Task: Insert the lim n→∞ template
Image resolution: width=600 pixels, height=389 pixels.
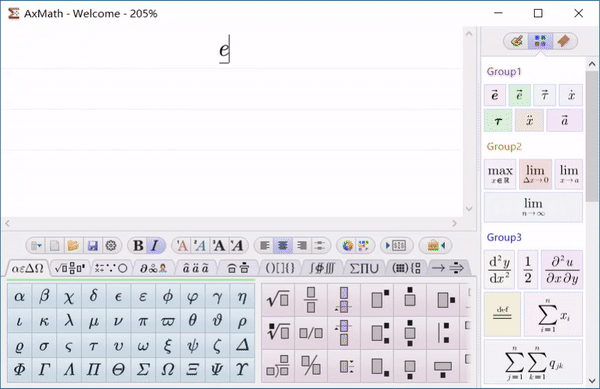Action: (x=533, y=207)
